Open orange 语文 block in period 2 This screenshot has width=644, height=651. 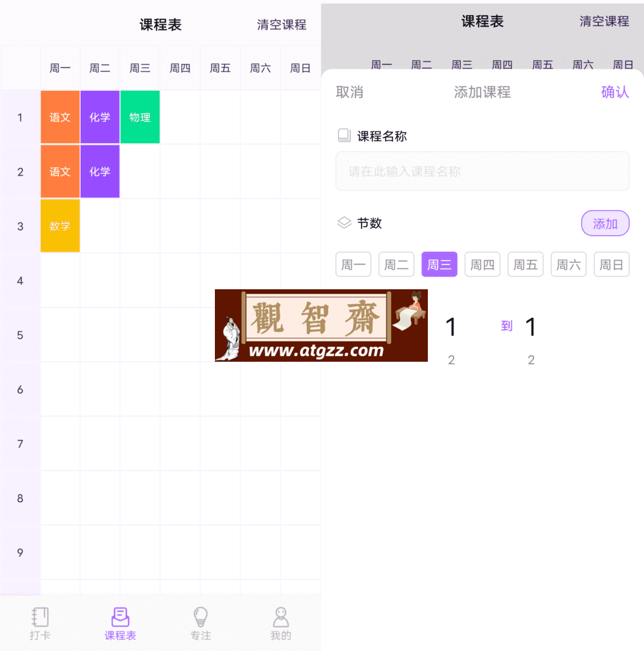(60, 171)
